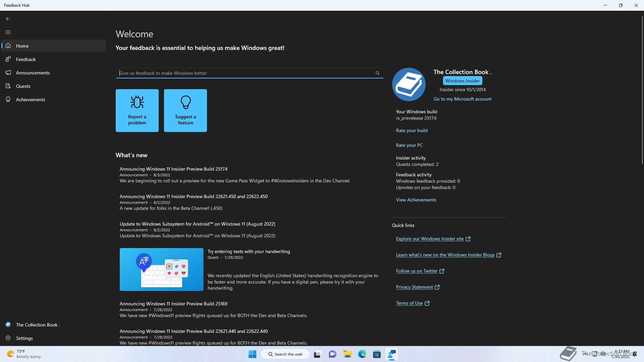The height and width of the screenshot is (362, 644).
Task: Go to Announcements in the sidebar
Action: [54, 73]
